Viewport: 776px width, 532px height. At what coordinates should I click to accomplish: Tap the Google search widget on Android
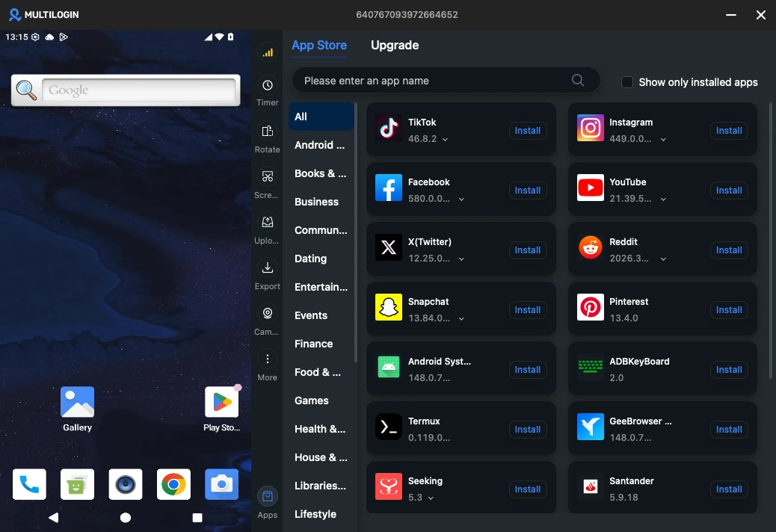click(126, 90)
